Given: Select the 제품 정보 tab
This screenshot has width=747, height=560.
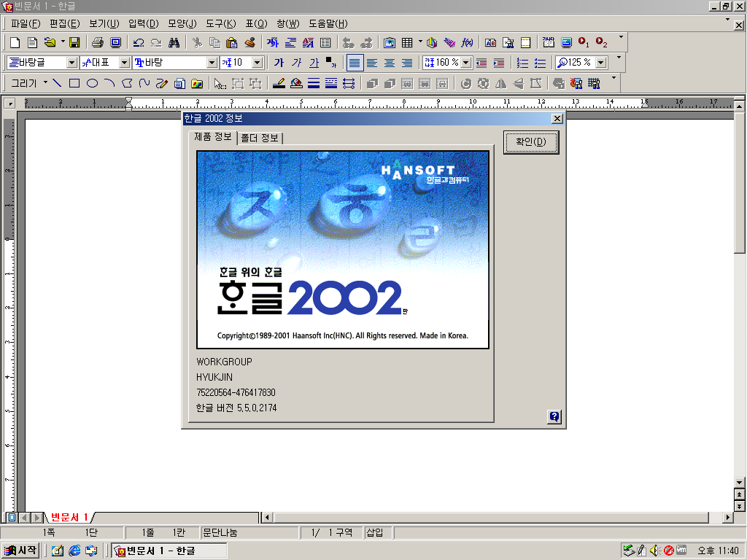Looking at the screenshot, I should (212, 137).
